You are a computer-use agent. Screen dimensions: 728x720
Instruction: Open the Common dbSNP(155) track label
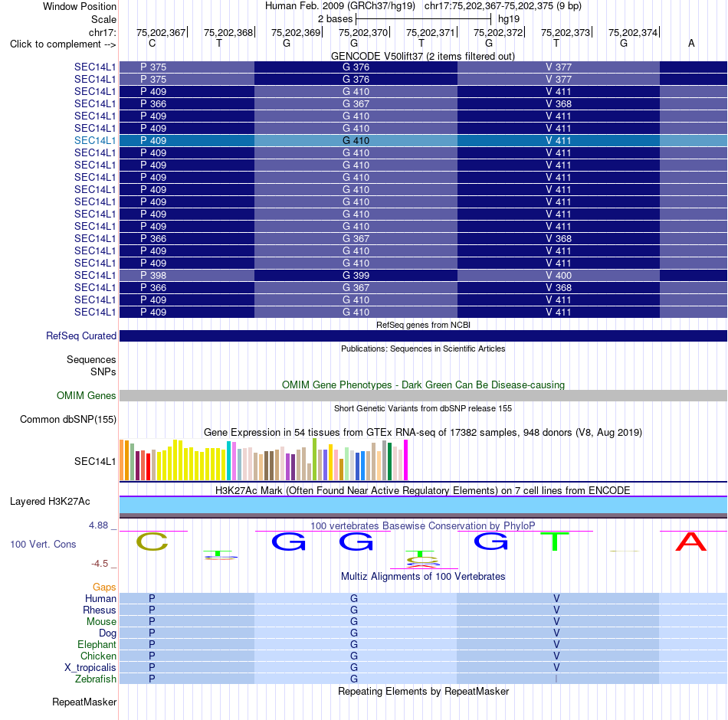coord(67,419)
